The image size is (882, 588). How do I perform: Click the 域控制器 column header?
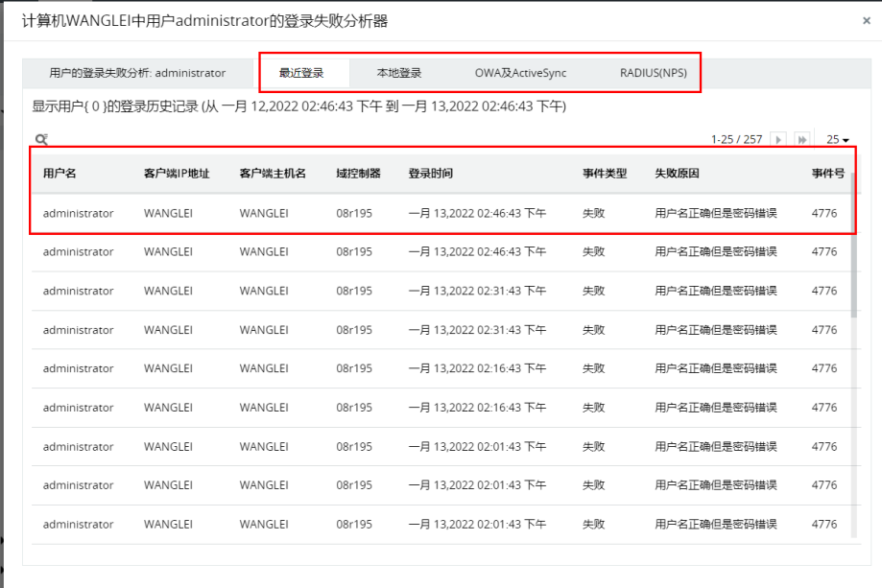coord(358,174)
